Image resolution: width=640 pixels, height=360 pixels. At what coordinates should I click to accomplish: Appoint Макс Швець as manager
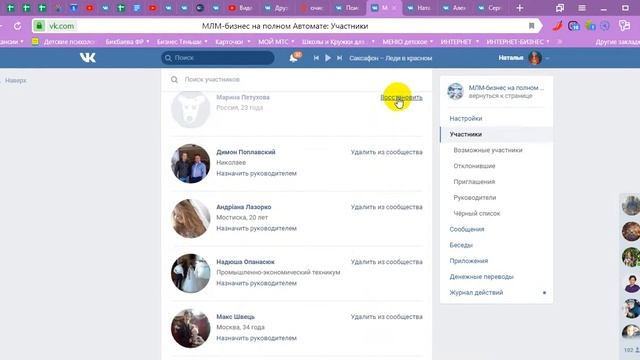click(x=256, y=338)
